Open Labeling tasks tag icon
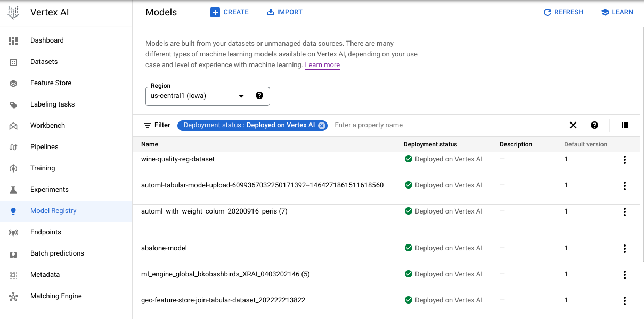 tap(13, 104)
